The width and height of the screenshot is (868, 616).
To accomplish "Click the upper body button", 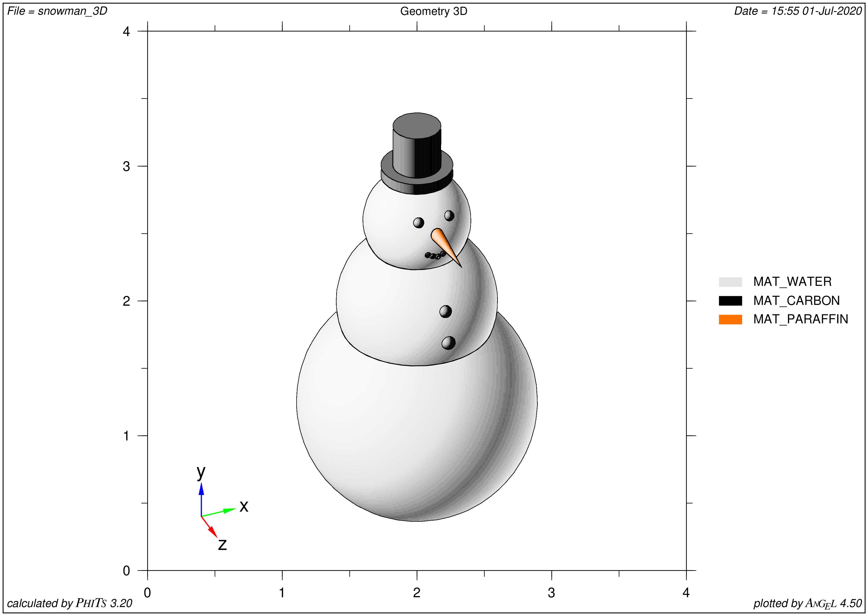I will (445, 312).
